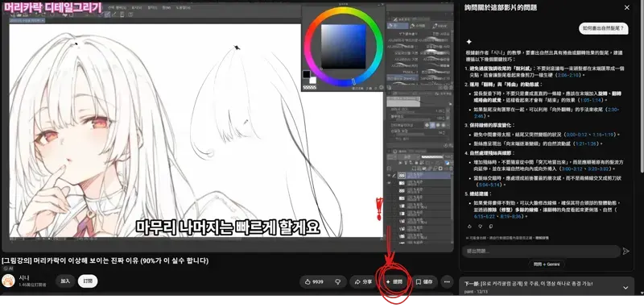644x308 pixels.
Task: Toggle eye visibility of top selected layer
Action: tap(390, 176)
